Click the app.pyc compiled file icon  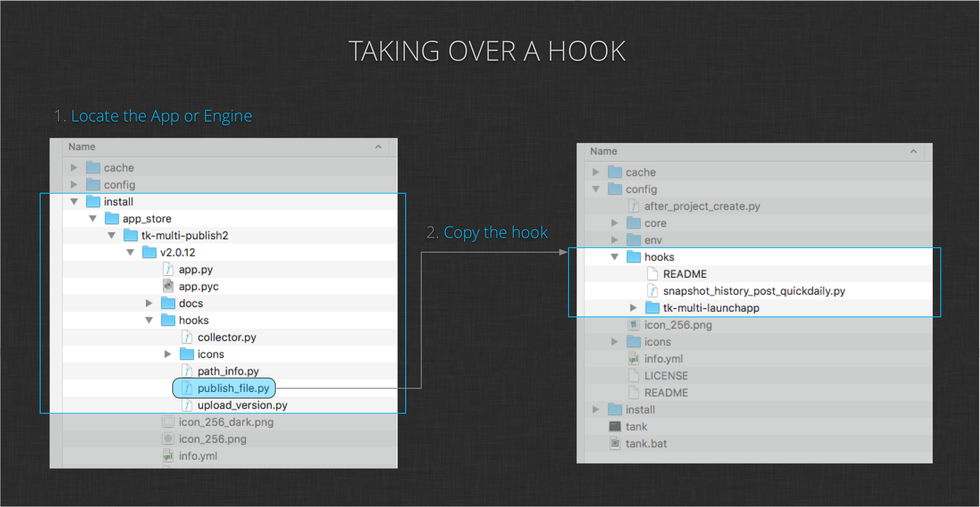tap(168, 286)
